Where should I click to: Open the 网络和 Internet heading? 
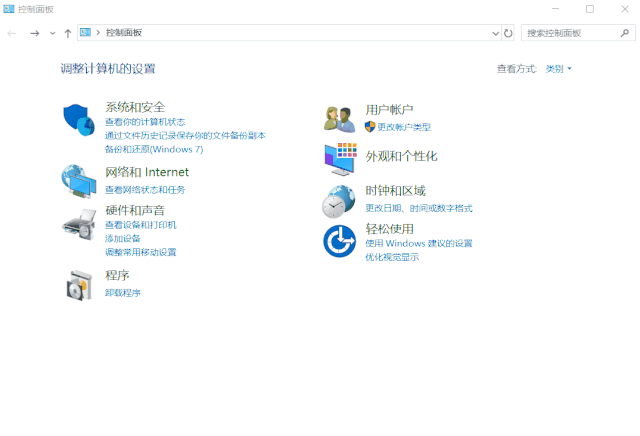pos(147,172)
